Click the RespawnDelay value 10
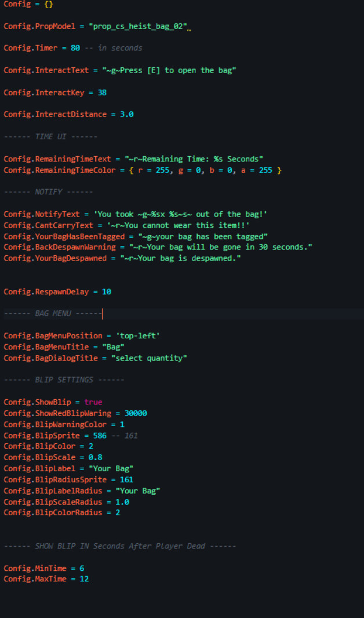Screen dimensions: 364x618 tap(107, 291)
